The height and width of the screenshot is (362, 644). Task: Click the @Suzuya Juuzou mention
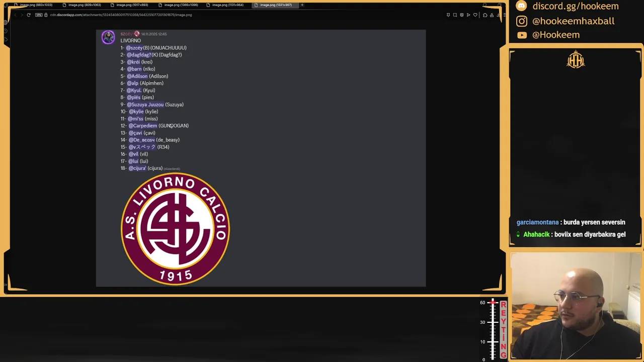pos(145,105)
